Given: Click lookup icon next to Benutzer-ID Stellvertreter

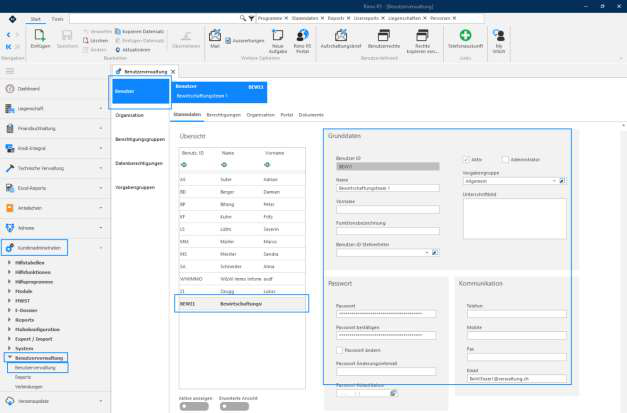Looking at the screenshot, I should pos(435,252).
